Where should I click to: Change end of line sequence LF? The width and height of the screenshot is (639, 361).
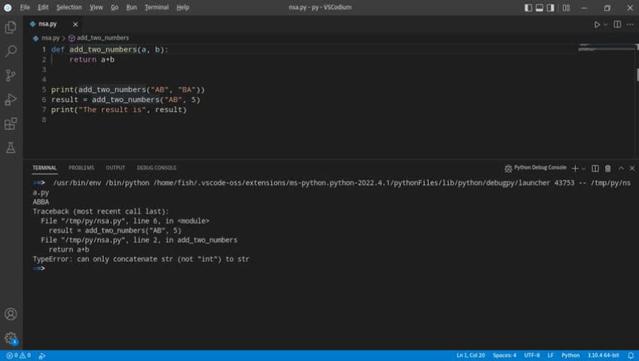pyautogui.click(x=550, y=355)
